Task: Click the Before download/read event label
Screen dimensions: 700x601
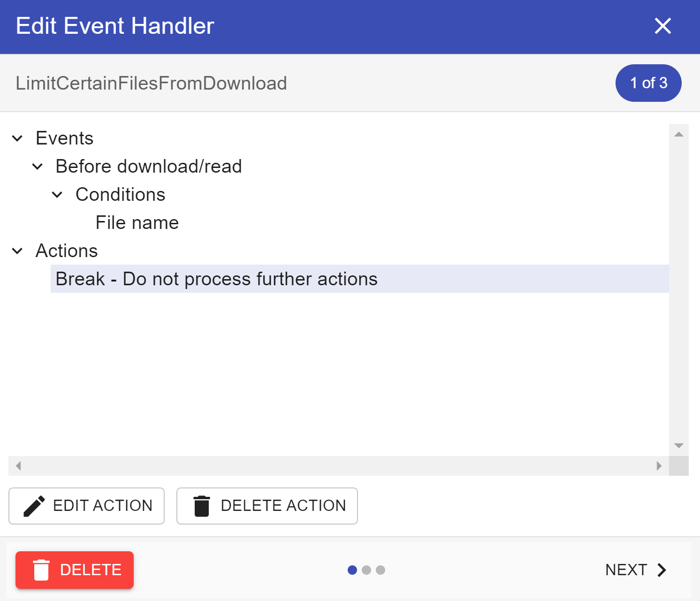Action: tap(148, 167)
